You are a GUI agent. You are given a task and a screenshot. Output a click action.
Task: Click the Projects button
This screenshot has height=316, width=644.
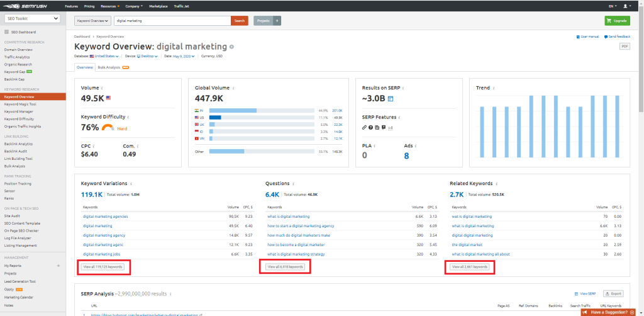coord(263,21)
